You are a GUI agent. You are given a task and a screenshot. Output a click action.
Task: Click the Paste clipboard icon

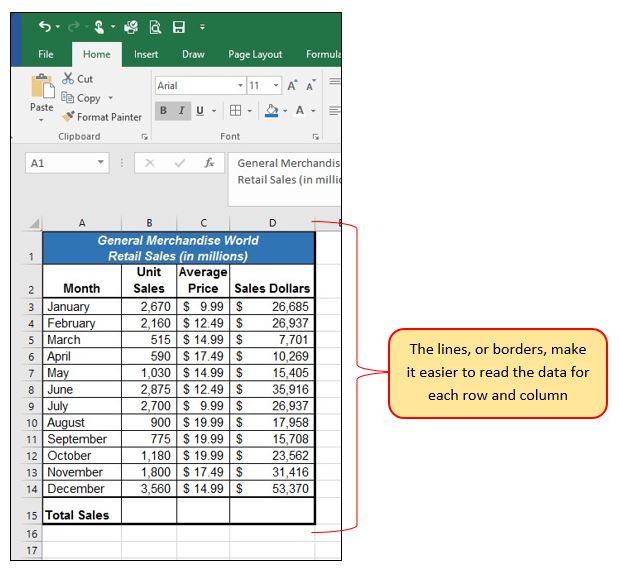[42, 86]
